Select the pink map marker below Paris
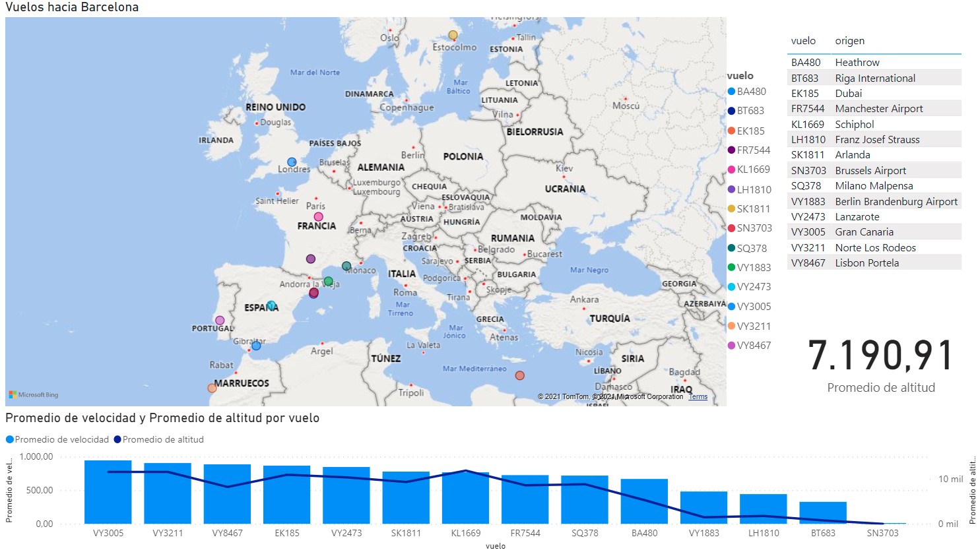Screen dimensions: 980x558 coord(319,216)
